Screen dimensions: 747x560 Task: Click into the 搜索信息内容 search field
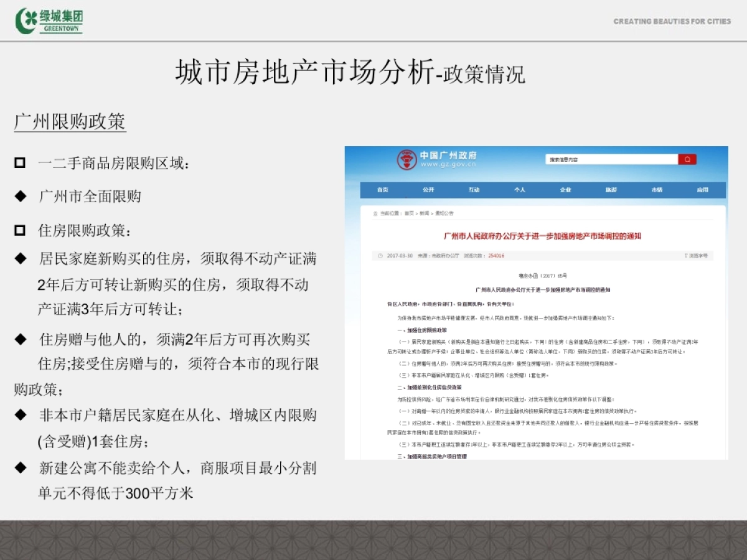click(x=610, y=160)
